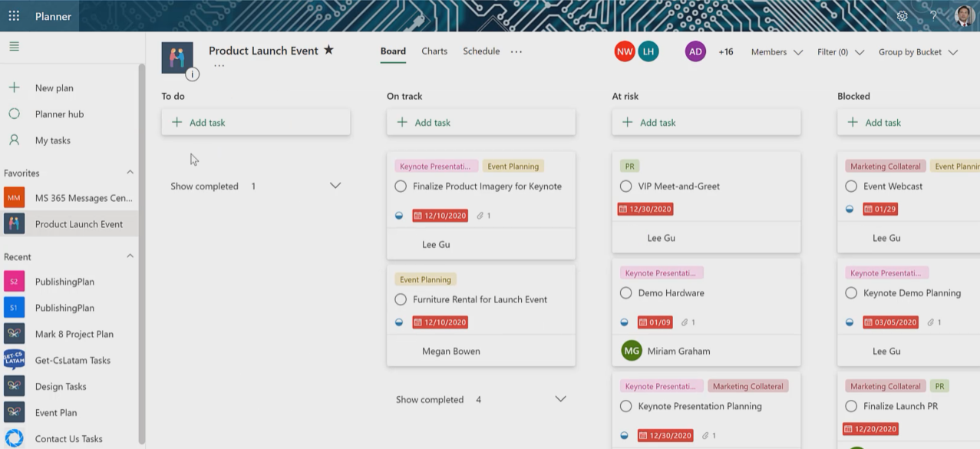The width and height of the screenshot is (980, 449).
Task: Collapse the Recent section
Action: [x=130, y=256]
